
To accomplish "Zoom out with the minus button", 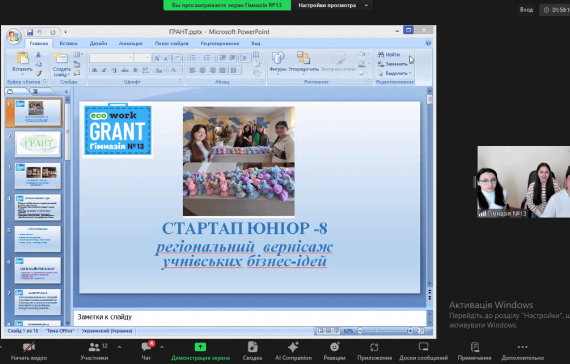I will 360,331.
